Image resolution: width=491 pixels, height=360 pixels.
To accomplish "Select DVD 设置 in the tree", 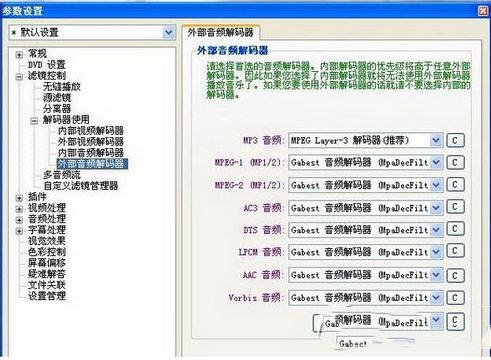I will click(x=46, y=64).
